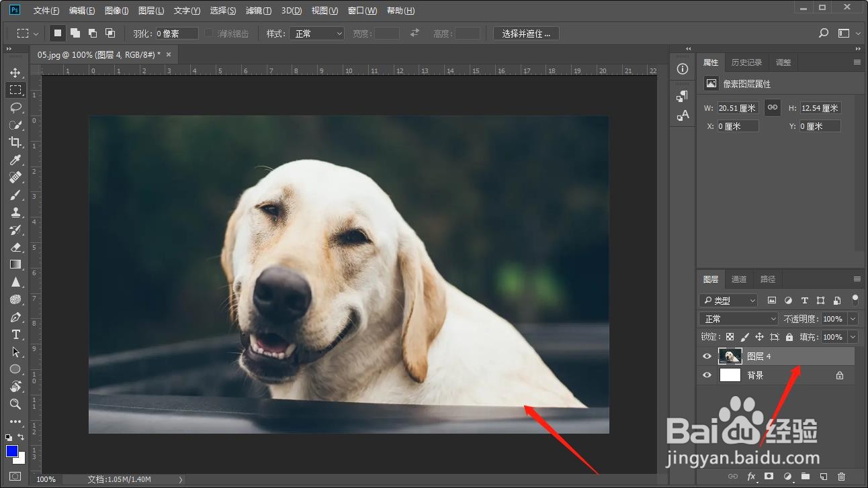Open the layer filter 类型 dropdown
868x488 pixels.
click(728, 300)
